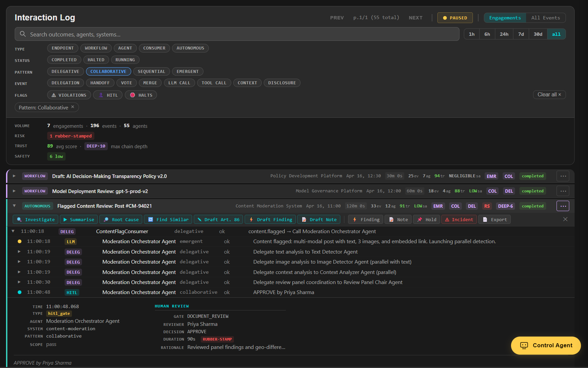
Task: Open the Export action
Action: pos(494,219)
